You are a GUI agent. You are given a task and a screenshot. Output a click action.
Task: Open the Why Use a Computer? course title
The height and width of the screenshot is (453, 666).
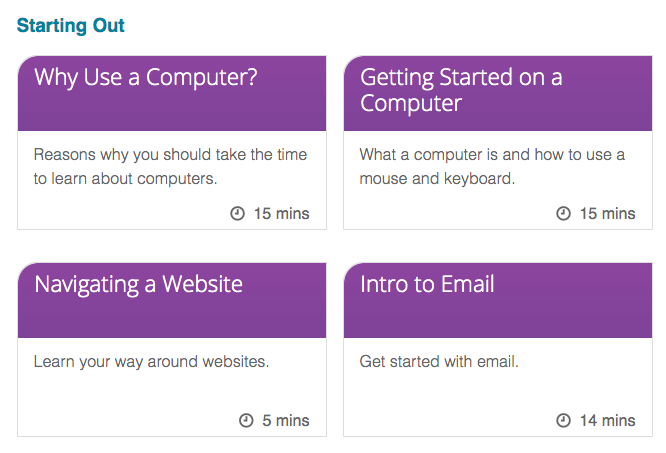point(146,77)
